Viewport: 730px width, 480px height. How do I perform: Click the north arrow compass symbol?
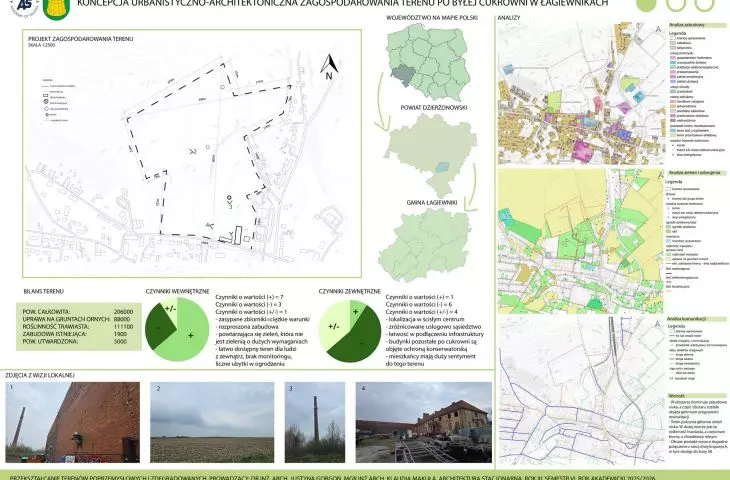click(x=329, y=67)
